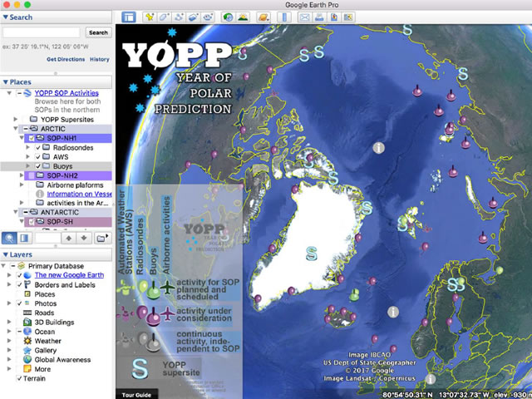This screenshot has height=399, width=532.
Task: Uncheck the Photos layer checkbox
Action: [x=19, y=303]
